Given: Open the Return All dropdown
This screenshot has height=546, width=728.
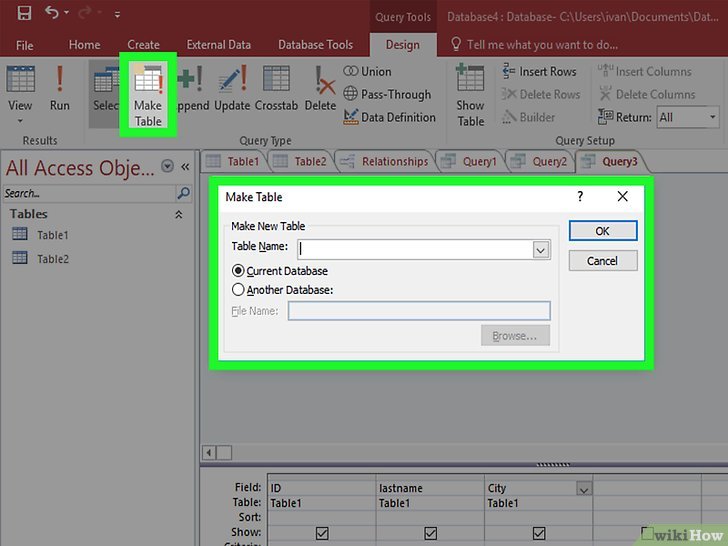Looking at the screenshot, I should pyautogui.click(x=712, y=117).
